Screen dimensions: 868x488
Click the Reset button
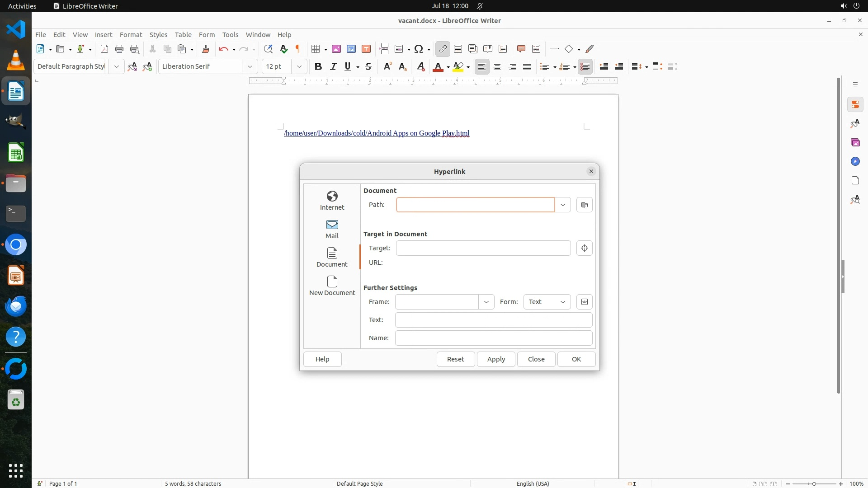click(x=455, y=359)
